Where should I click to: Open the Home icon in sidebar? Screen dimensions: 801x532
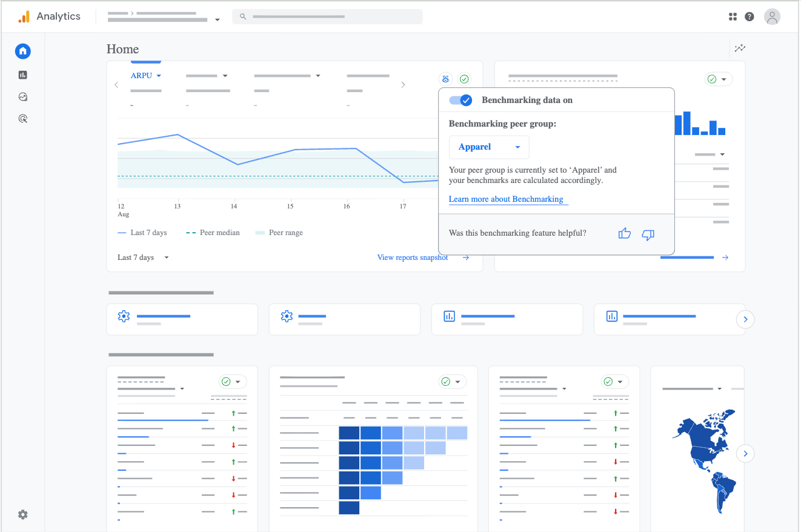pos(23,51)
